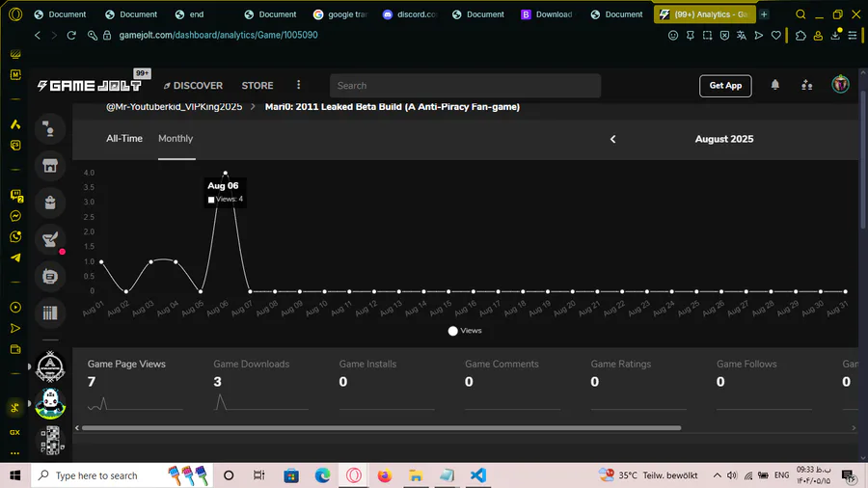
Task: Open Firefox from the taskbar
Action: coord(384,475)
